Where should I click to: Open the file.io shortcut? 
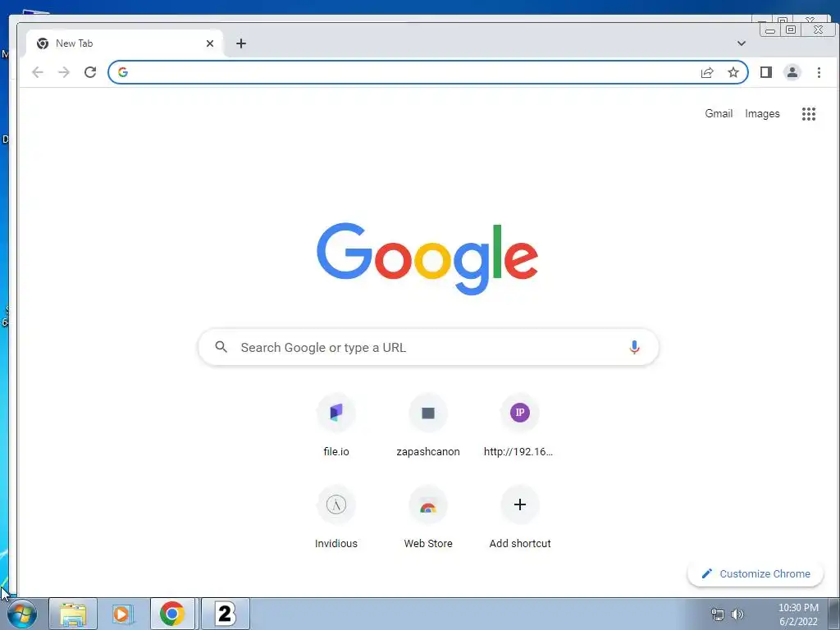(336, 427)
